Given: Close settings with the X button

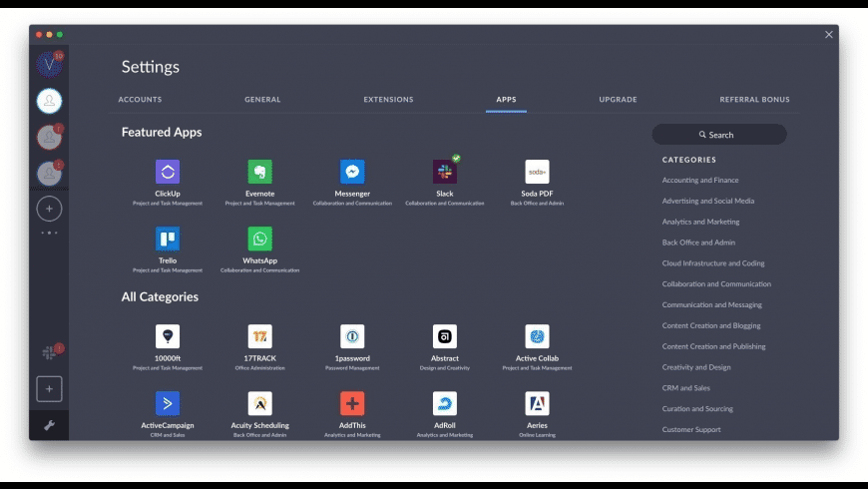Looking at the screenshot, I should pos(829,34).
